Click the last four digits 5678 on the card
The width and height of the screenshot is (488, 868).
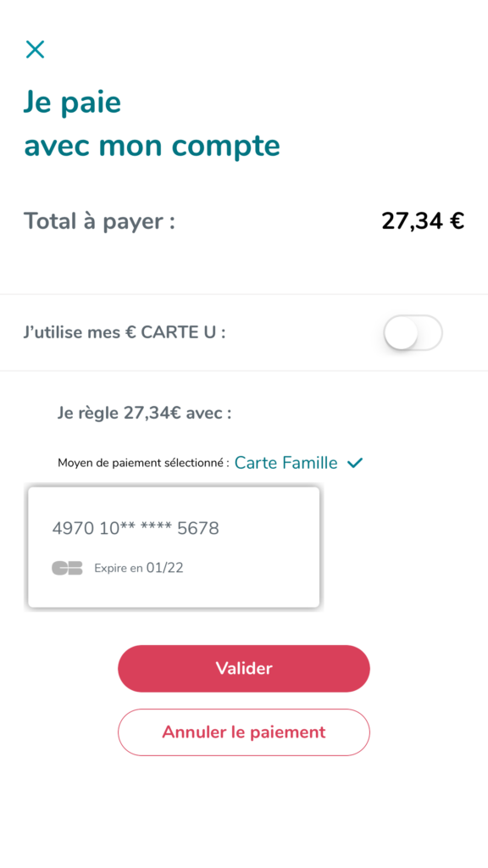pyautogui.click(x=198, y=529)
